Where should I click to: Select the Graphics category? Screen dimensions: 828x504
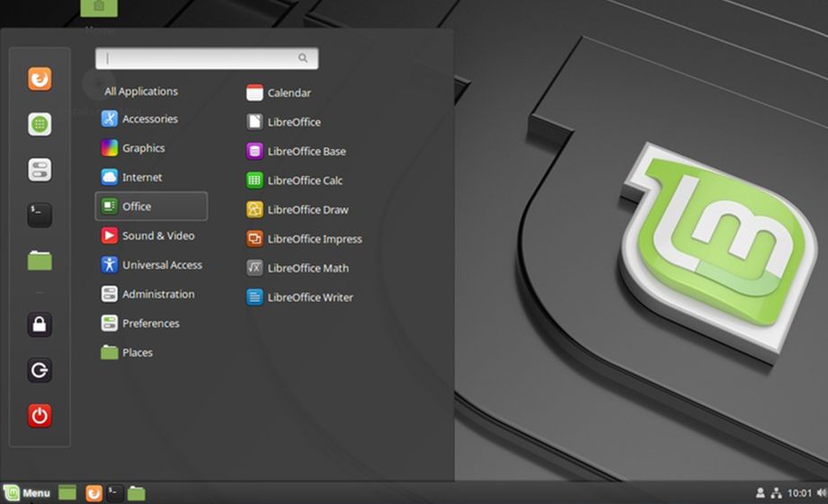coord(143,148)
